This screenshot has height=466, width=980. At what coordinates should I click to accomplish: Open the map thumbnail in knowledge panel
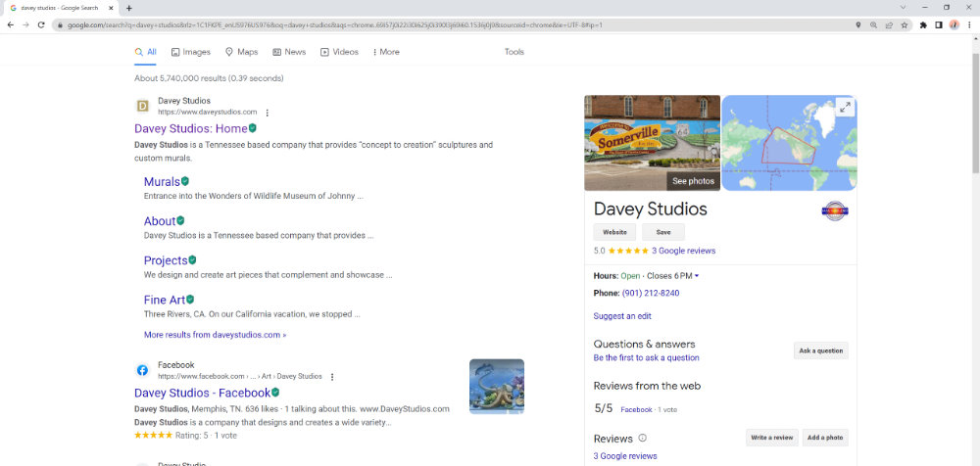[x=789, y=142]
